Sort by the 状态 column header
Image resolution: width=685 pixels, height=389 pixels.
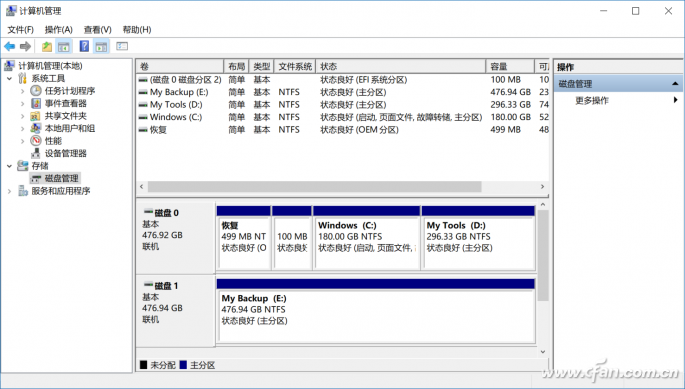pos(401,66)
